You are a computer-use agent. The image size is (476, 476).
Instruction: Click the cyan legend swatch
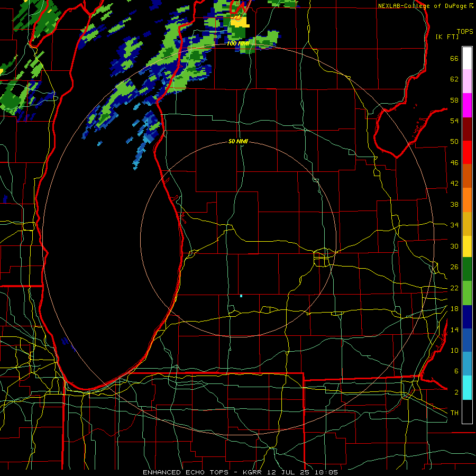click(467, 388)
